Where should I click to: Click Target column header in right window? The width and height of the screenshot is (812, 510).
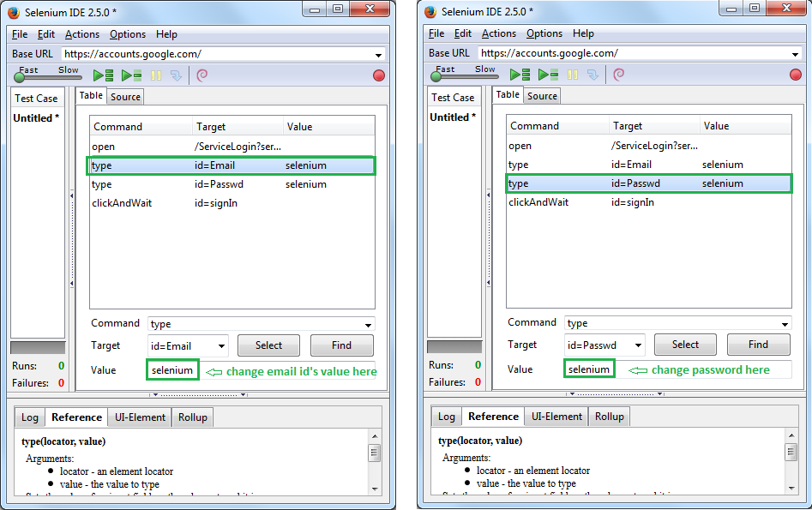[654, 126]
